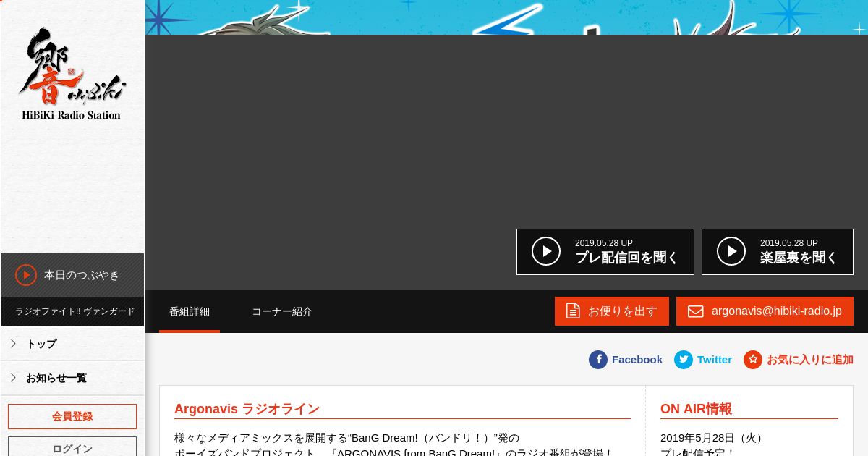Image resolution: width=868 pixels, height=456 pixels.
Task: Click the 会員登録 button
Action: 72,416
